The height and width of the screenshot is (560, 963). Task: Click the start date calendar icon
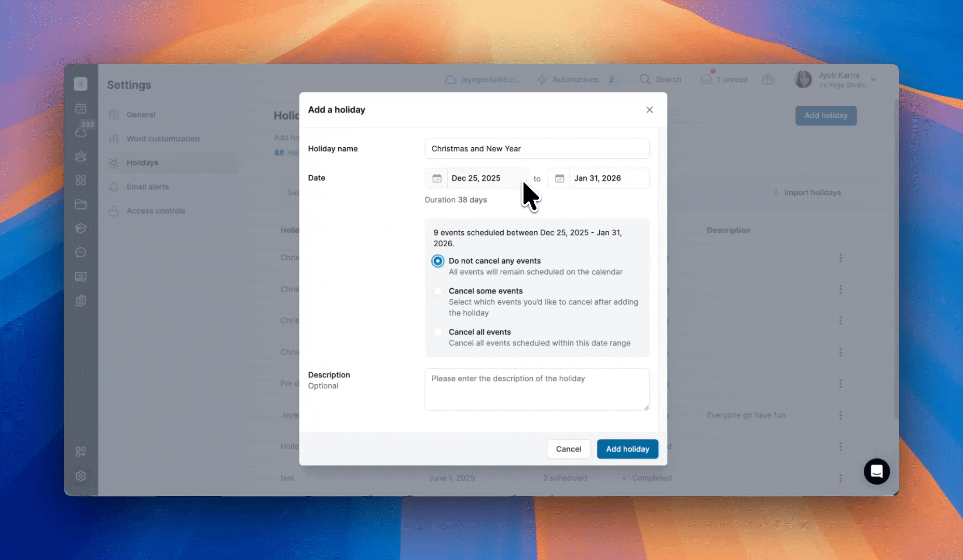pos(437,178)
